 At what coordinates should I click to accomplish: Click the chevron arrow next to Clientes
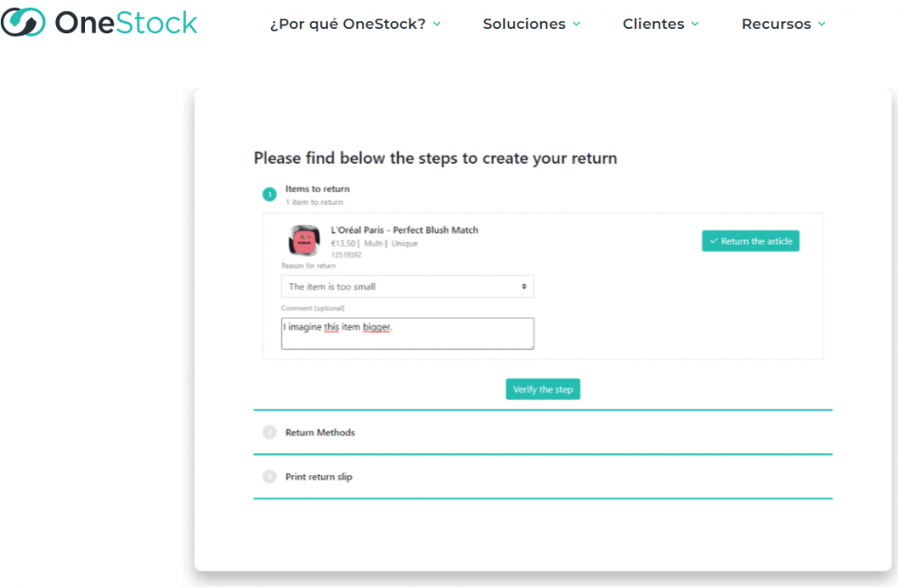click(695, 24)
